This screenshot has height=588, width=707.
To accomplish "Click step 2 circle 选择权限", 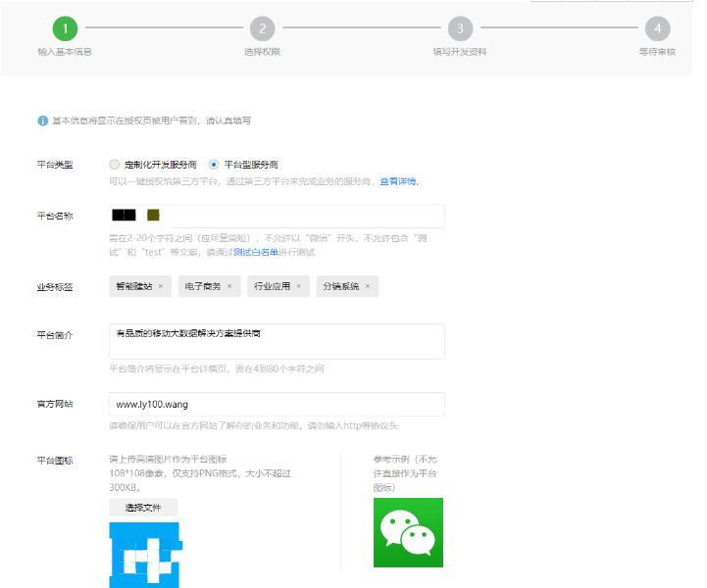I will [x=262, y=28].
